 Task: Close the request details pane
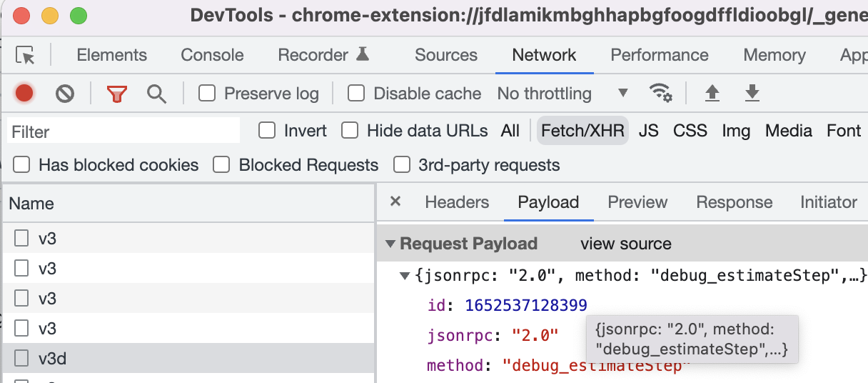click(395, 202)
